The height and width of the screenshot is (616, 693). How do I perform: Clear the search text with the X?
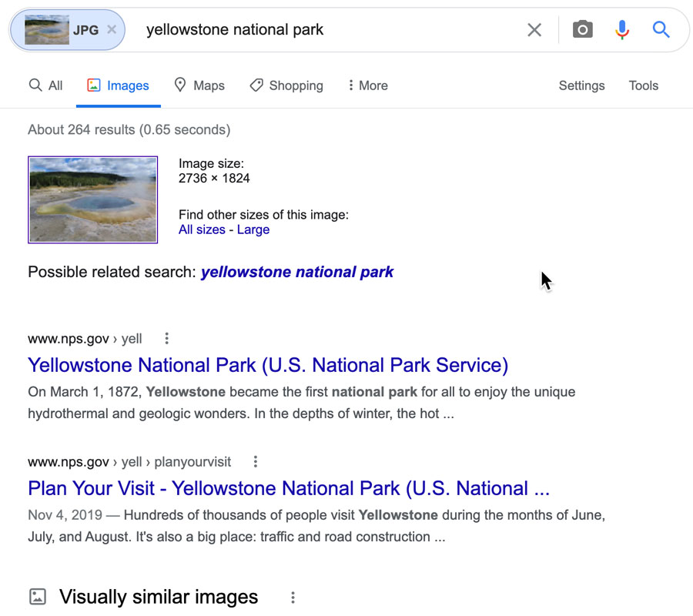(534, 29)
